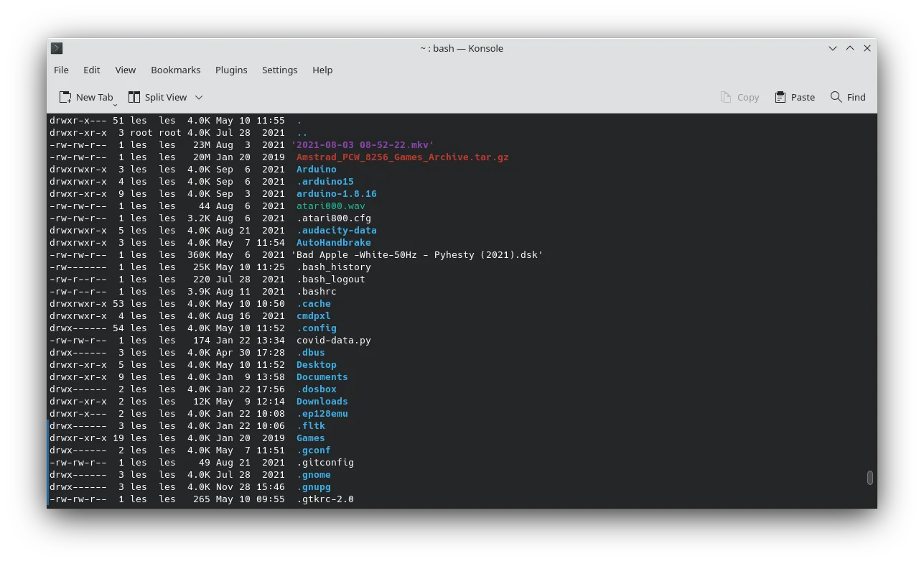Image resolution: width=924 pixels, height=564 pixels.
Task: Click the Konsole terminal icon in title bar
Action: pos(57,48)
